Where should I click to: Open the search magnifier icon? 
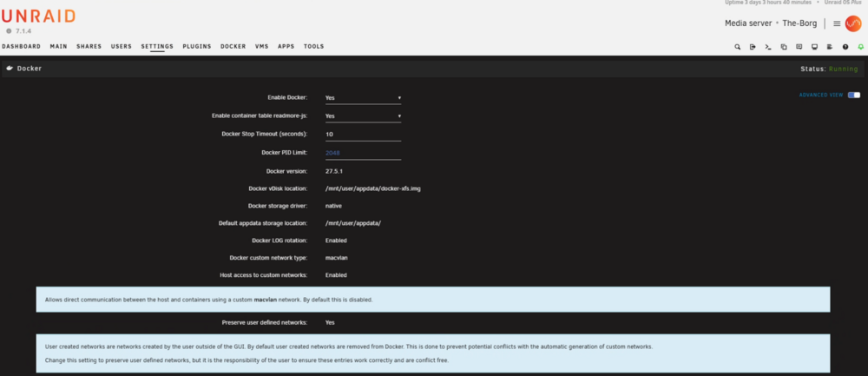point(737,47)
